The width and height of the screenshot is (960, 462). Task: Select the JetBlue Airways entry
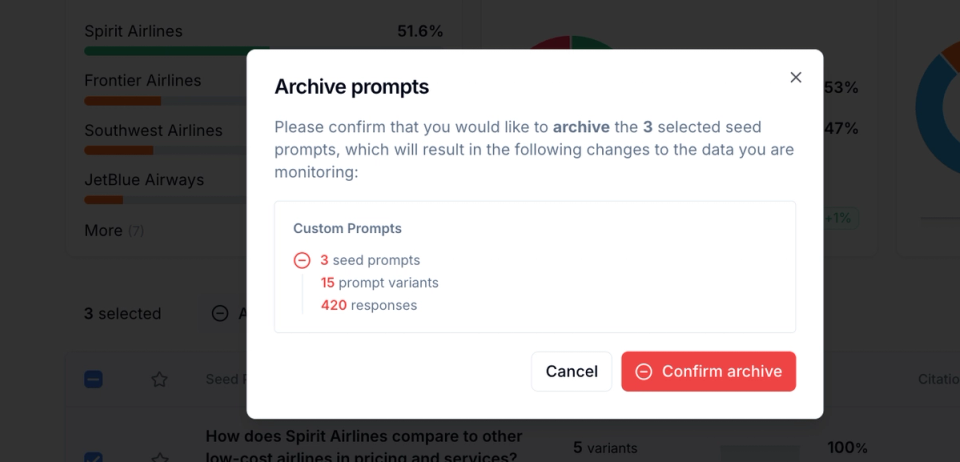[x=144, y=180]
